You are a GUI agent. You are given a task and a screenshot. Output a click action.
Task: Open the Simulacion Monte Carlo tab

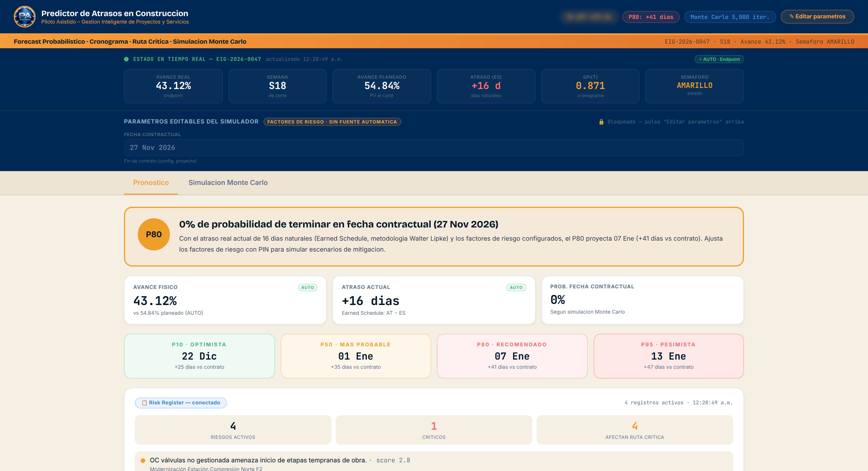(228, 183)
